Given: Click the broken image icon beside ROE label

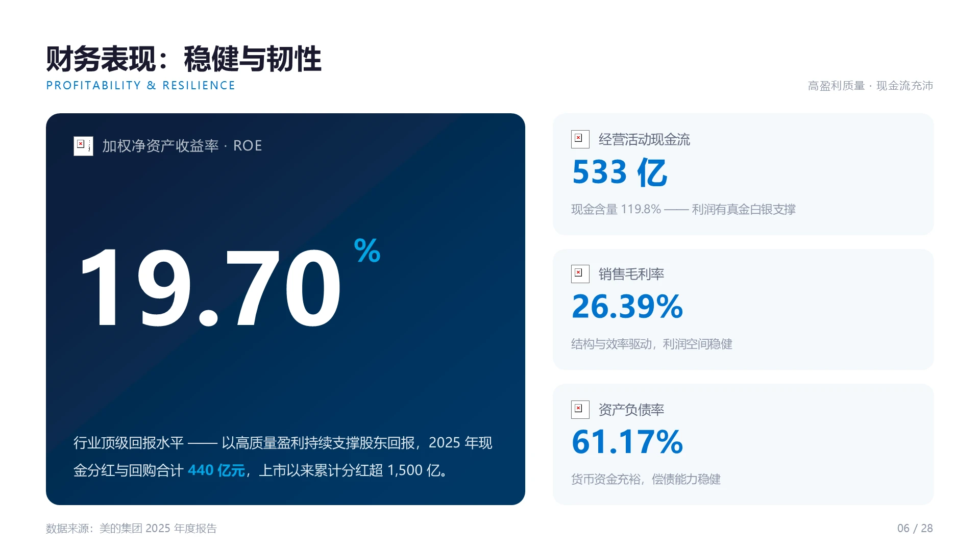Looking at the screenshot, I should click(83, 146).
